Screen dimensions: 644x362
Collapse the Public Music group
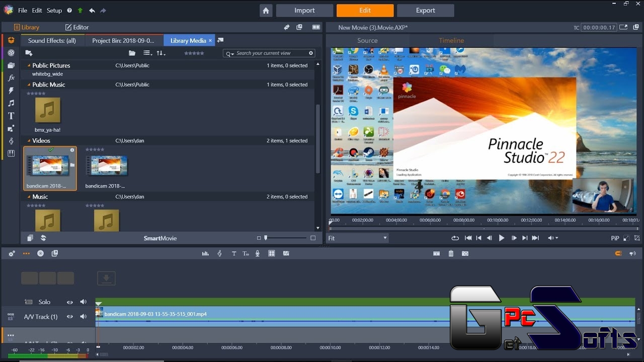29,84
